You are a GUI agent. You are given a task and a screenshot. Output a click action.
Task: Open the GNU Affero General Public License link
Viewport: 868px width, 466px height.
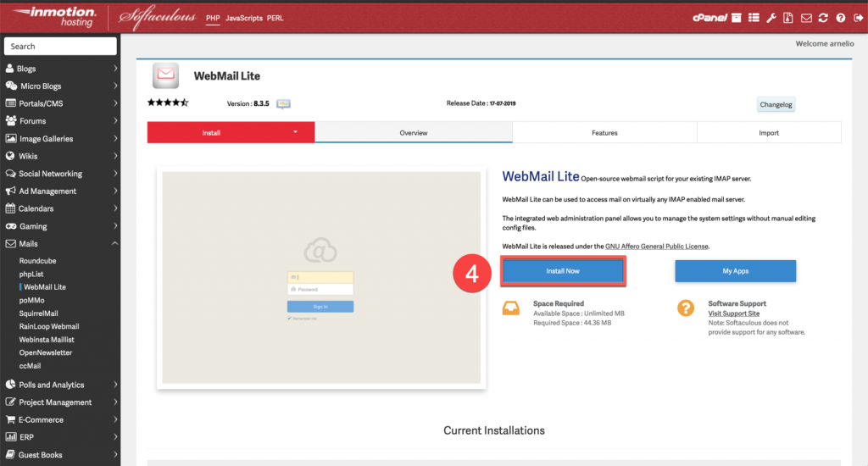pyautogui.click(x=657, y=247)
